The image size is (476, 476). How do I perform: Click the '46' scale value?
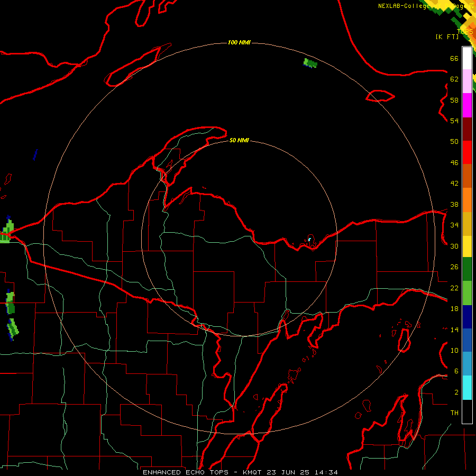454,163
